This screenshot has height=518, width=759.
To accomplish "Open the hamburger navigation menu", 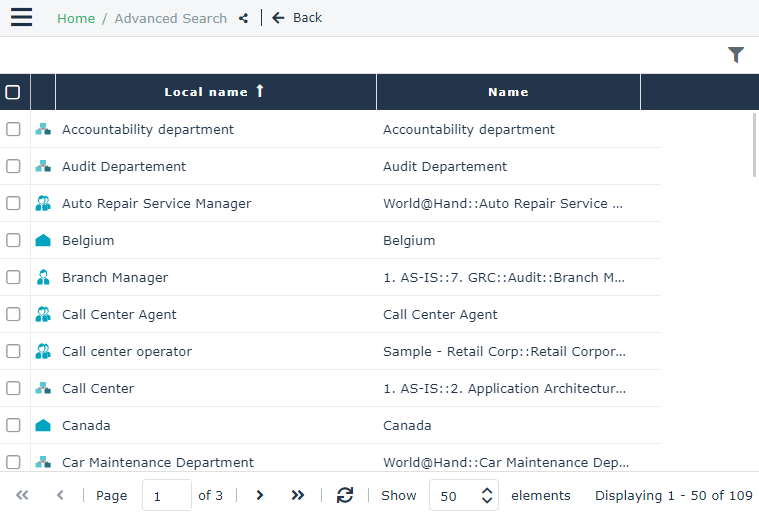I will (21, 18).
